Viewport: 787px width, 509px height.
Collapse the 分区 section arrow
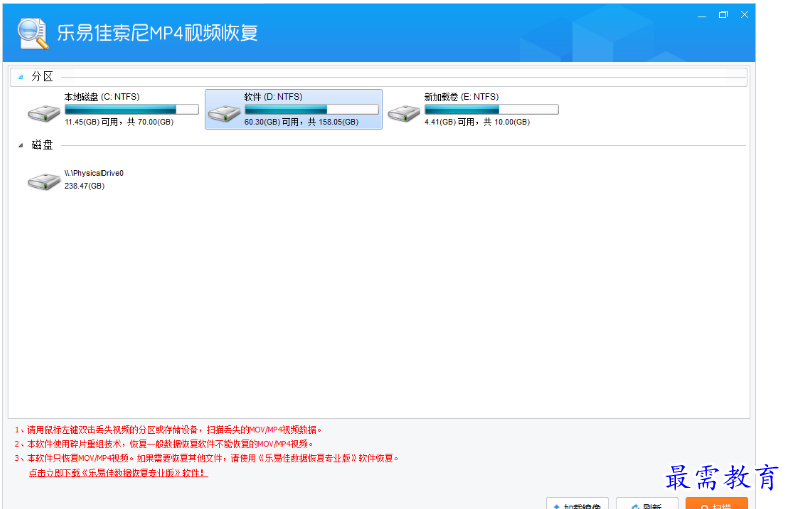[21, 77]
